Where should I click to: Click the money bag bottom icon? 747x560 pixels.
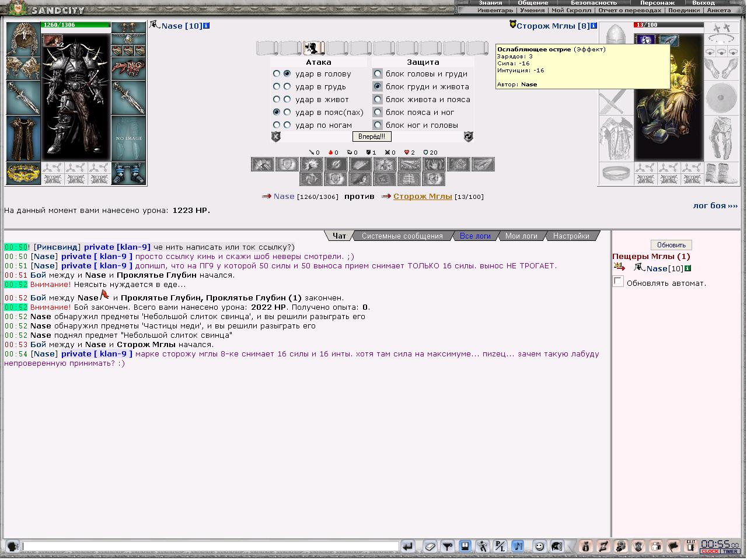tap(585, 547)
